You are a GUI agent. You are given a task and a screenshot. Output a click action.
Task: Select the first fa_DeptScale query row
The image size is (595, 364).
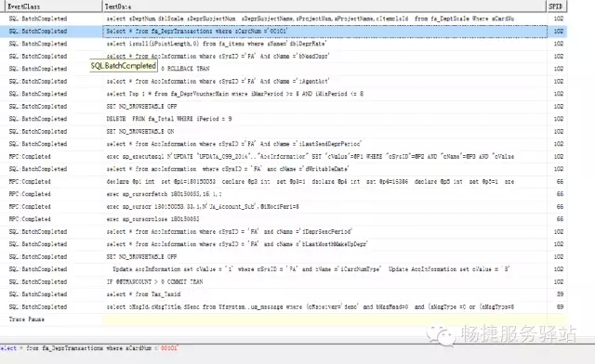(284, 19)
